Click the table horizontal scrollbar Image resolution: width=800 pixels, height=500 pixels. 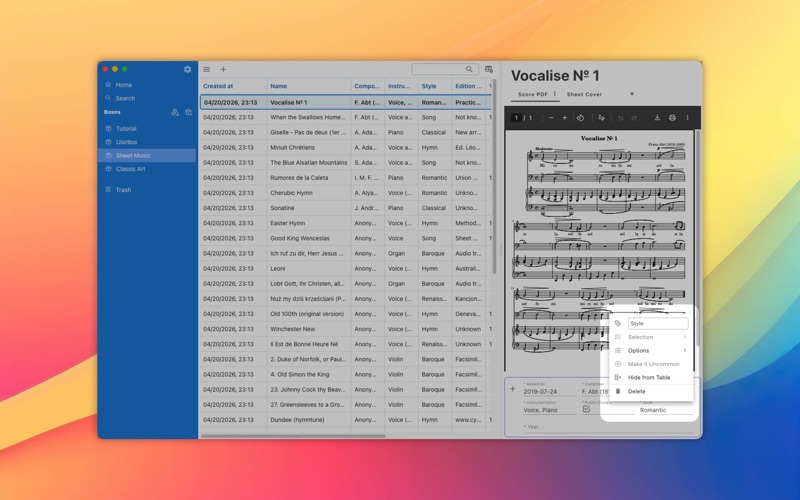click(x=293, y=436)
